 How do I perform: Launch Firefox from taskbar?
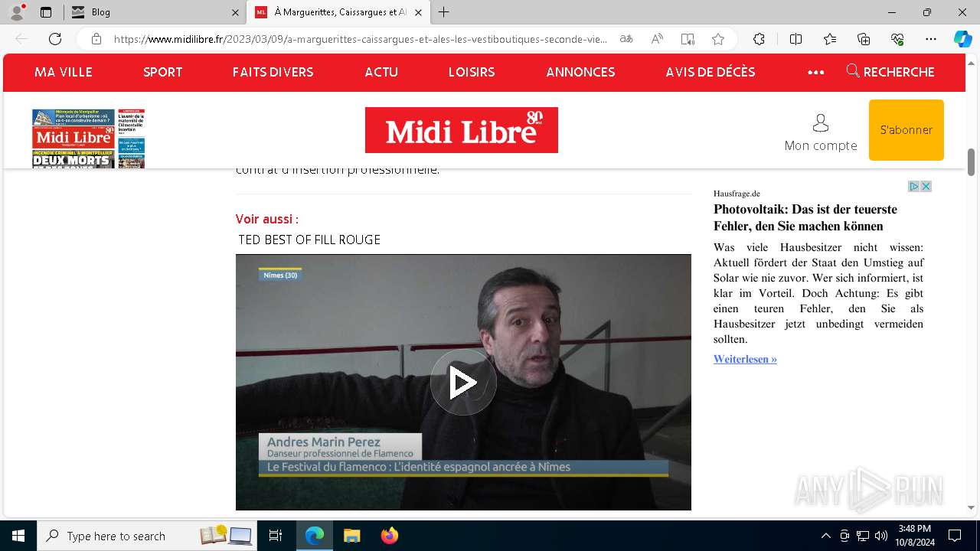coord(389,536)
